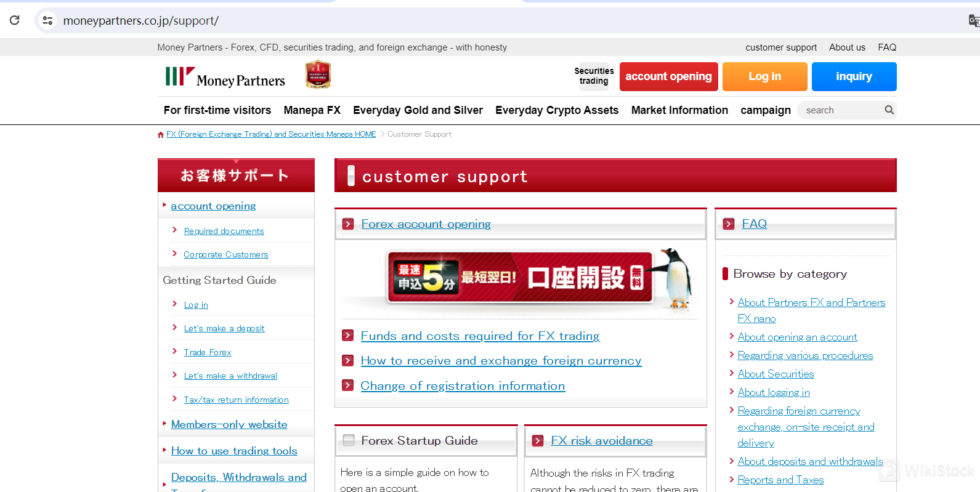Viewport: 980px width, 492px height.
Task: Click the arrow icon beside Forex account opening
Action: click(348, 224)
